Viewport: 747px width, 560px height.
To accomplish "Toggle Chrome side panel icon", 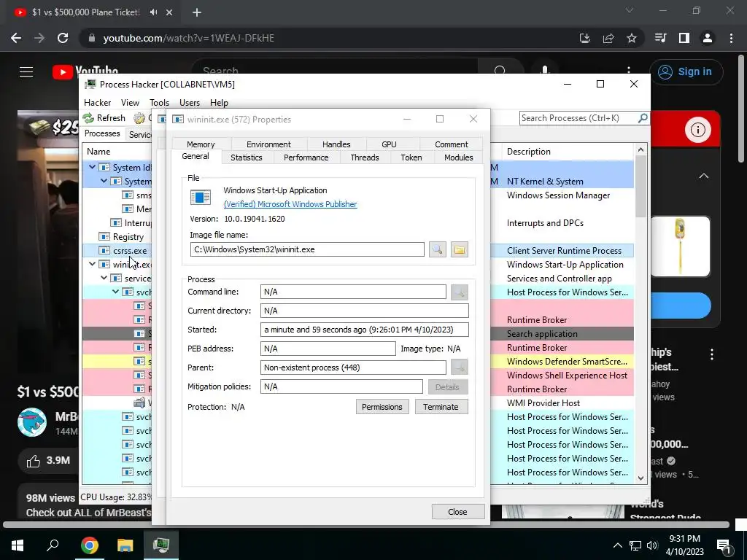I will pyautogui.click(x=684, y=38).
